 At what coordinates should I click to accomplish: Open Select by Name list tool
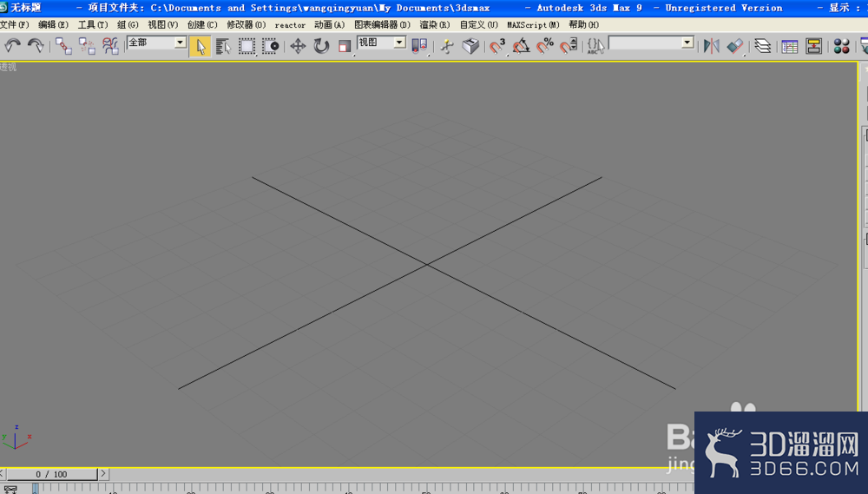click(223, 46)
